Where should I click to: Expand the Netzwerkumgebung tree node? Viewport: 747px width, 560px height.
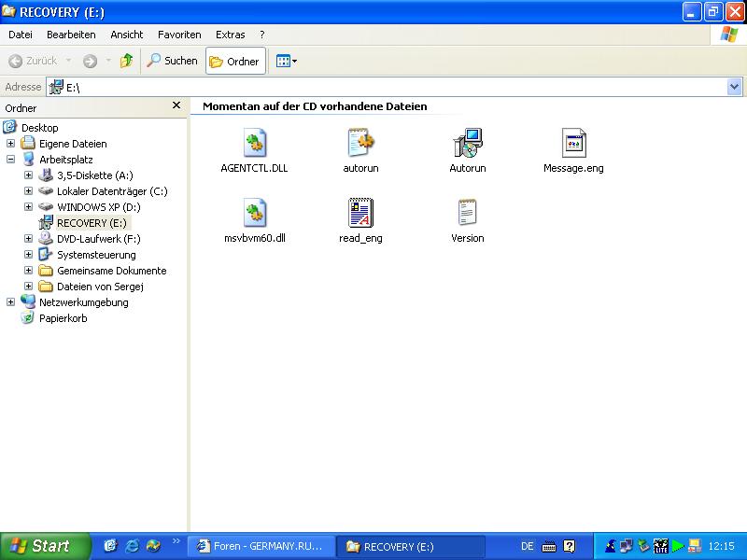10,302
